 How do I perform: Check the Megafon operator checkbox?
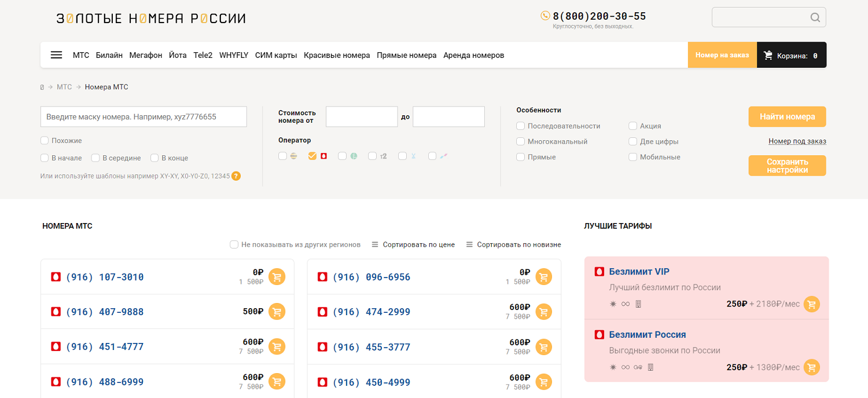point(343,156)
